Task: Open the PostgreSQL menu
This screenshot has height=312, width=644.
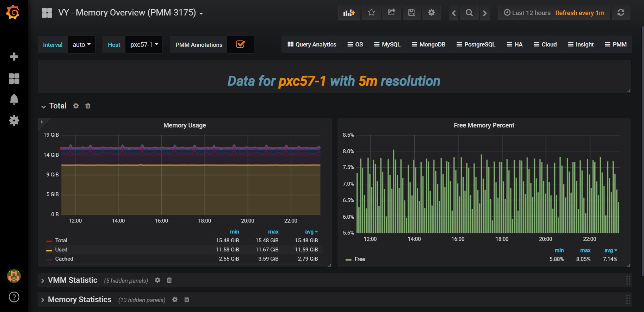Action: pos(476,44)
